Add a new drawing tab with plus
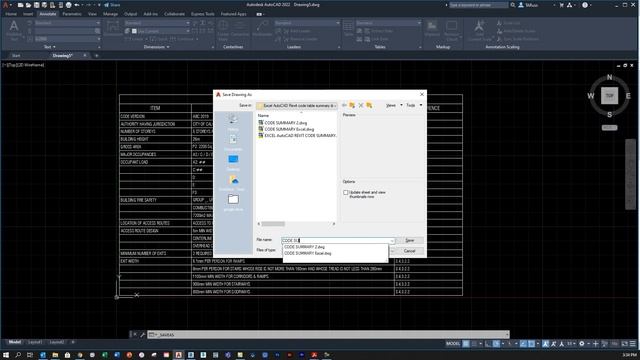Image resolution: width=640 pixels, height=360 pixels. 97,56
